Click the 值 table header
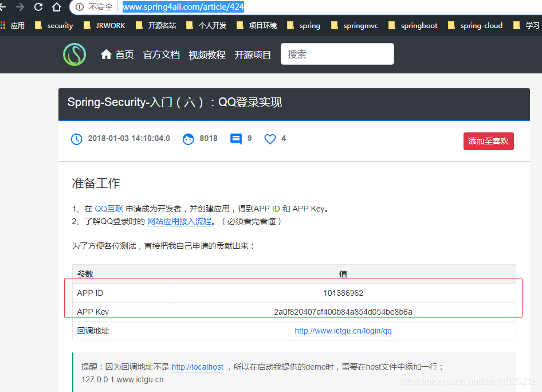 click(343, 274)
